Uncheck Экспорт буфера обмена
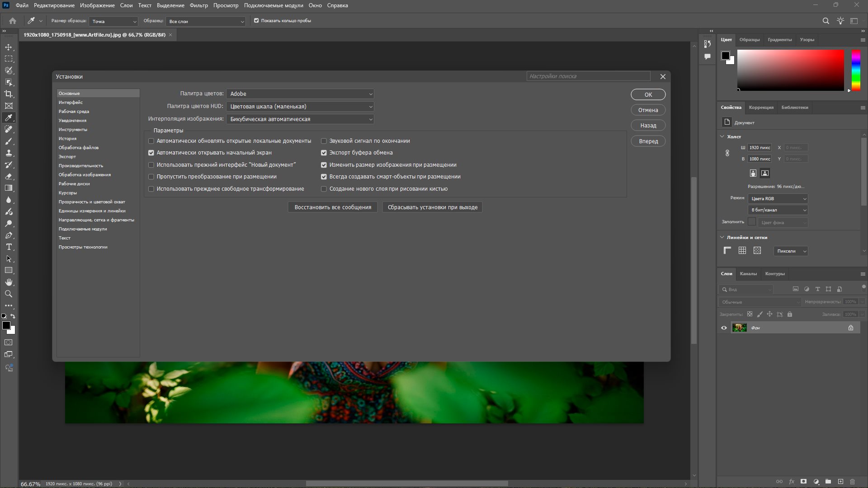 [x=324, y=153]
